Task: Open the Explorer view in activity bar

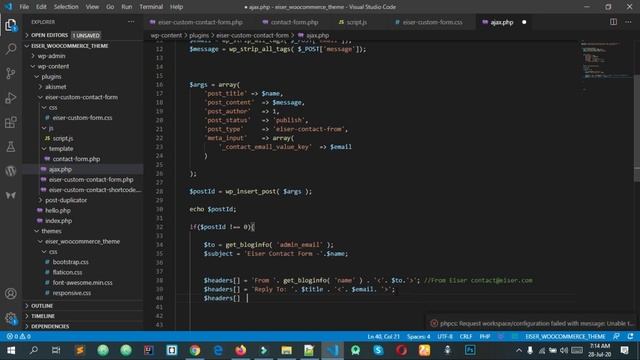Action: (x=11, y=25)
